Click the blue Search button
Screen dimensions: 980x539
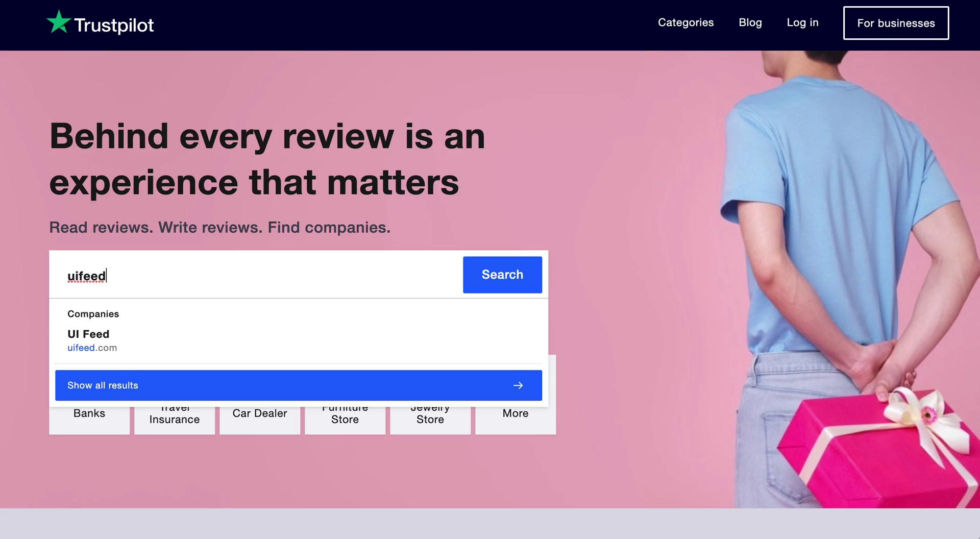point(502,275)
